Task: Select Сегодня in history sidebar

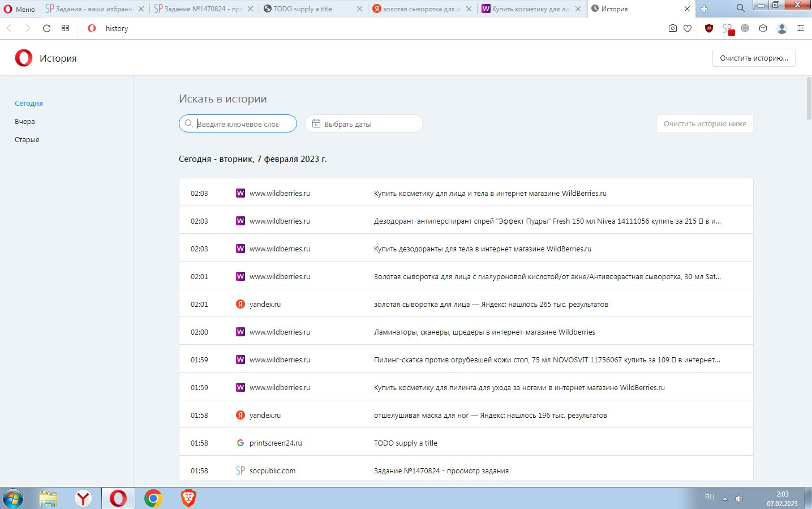Action: [x=29, y=103]
